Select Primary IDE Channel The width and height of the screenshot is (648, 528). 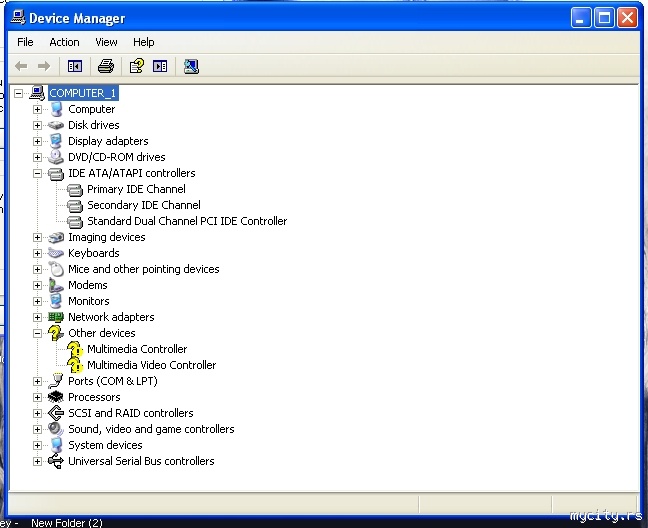pyautogui.click(x=136, y=189)
